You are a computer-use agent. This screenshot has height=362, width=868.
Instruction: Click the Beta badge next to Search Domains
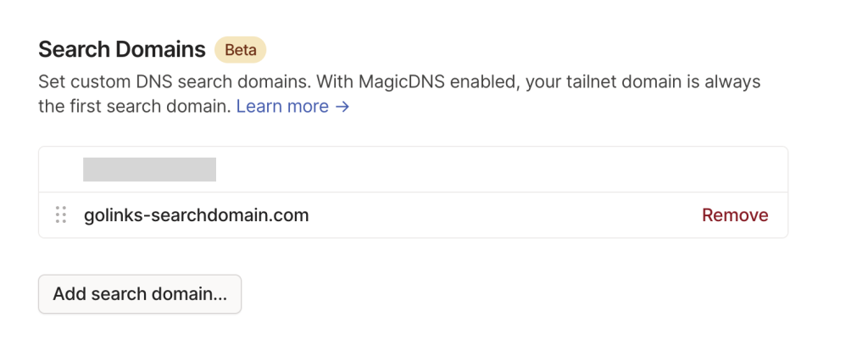240,50
